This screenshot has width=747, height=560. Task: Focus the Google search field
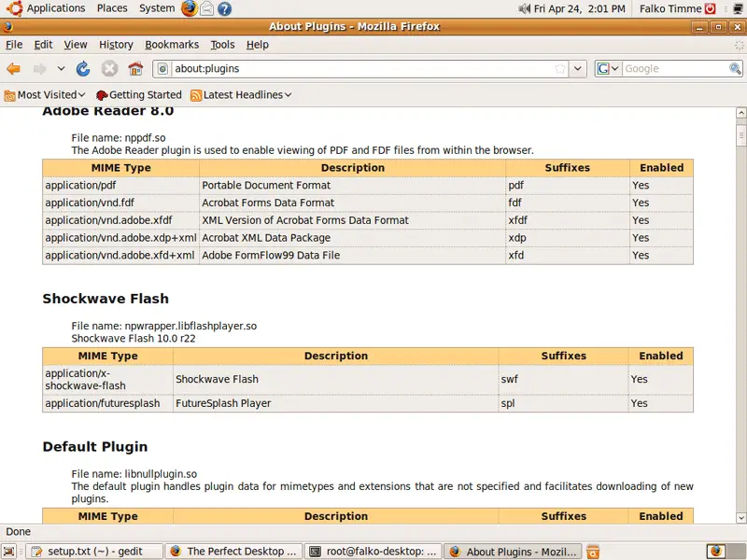(675, 69)
